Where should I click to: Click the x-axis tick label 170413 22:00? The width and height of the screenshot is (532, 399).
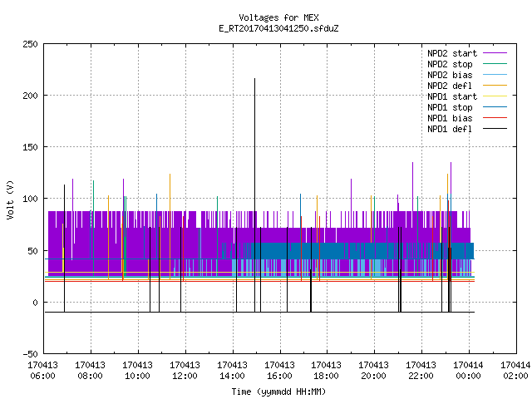(x=421, y=371)
